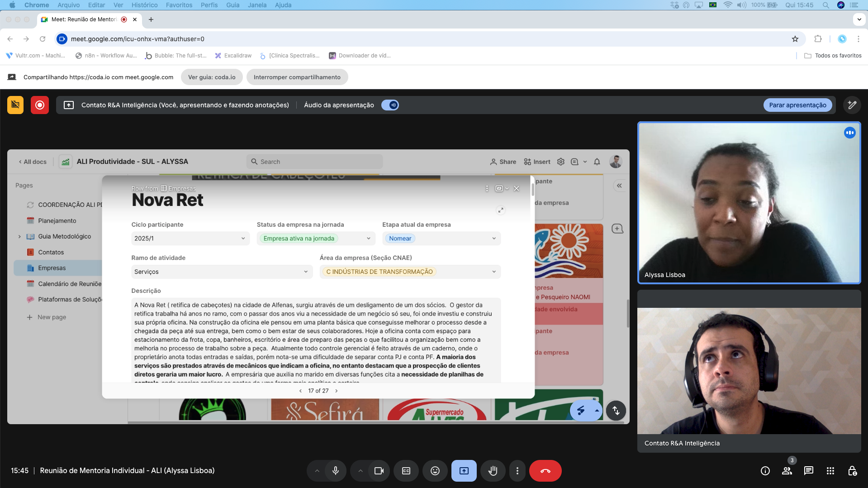
Task: Open the activities grid
Action: point(830,471)
